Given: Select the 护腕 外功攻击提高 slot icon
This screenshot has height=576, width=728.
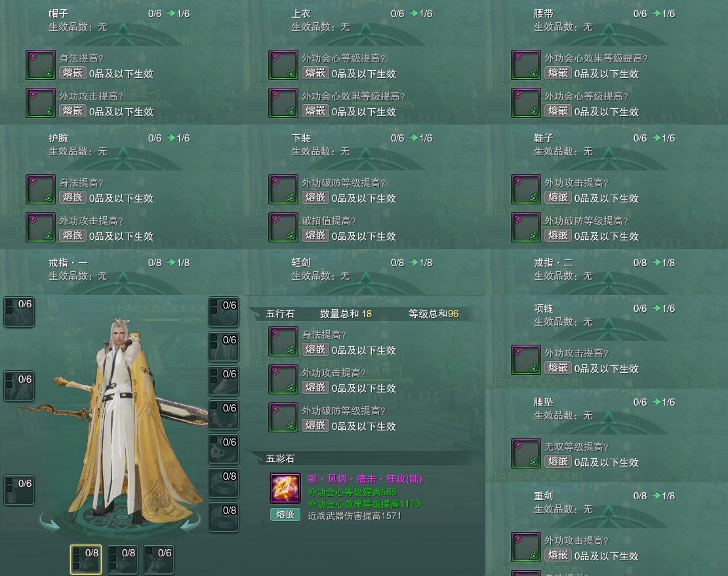Looking at the screenshot, I should 41,227.
